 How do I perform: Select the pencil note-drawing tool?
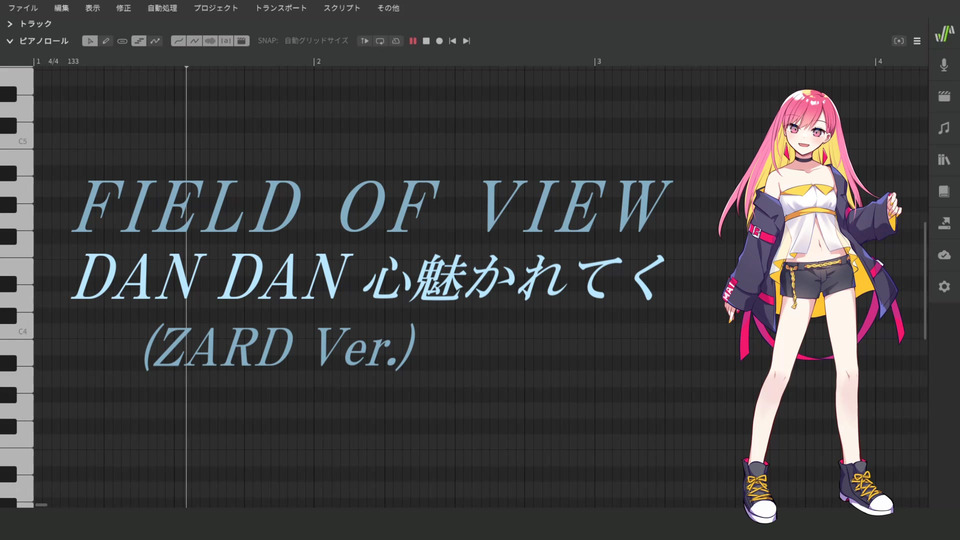pyautogui.click(x=106, y=41)
